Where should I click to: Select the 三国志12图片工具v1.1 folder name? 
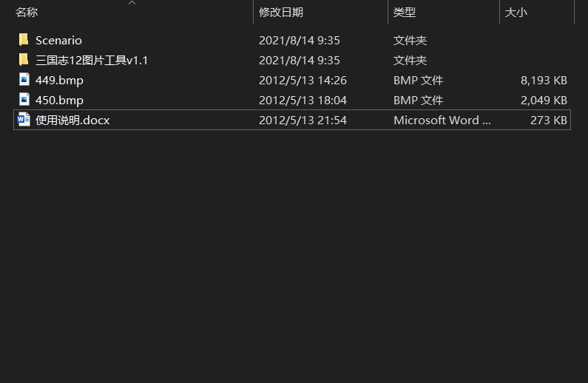coord(92,60)
